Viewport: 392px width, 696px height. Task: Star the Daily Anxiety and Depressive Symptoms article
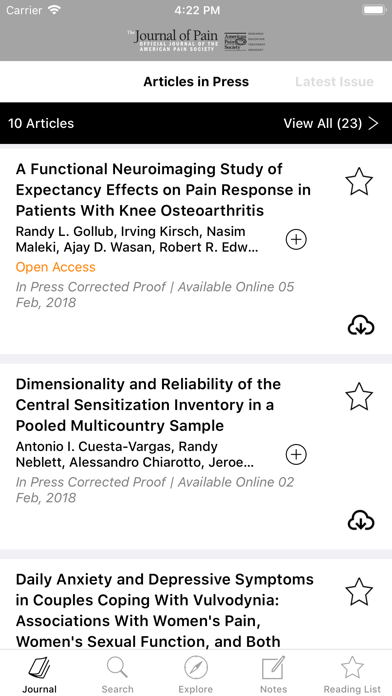[359, 592]
